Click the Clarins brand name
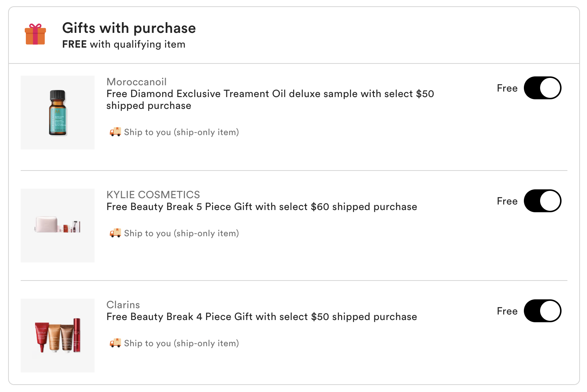Viewport: 587px width, 392px height. [123, 305]
